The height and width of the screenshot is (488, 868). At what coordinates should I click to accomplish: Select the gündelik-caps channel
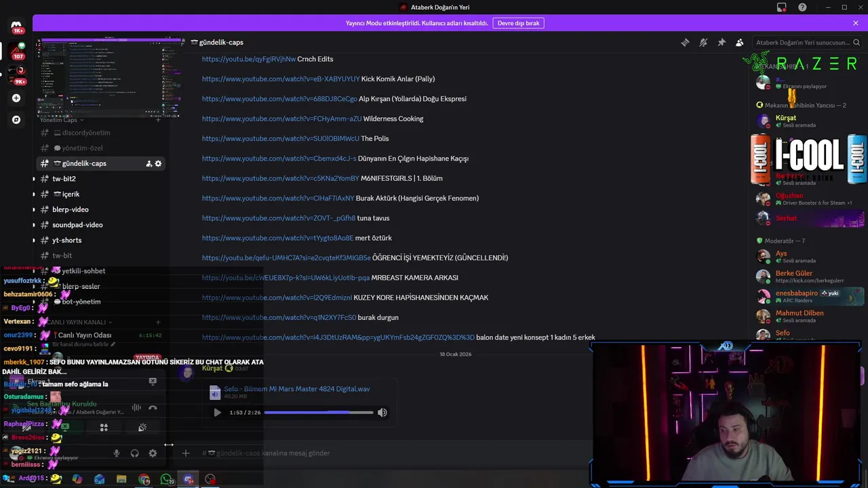[x=100, y=163]
